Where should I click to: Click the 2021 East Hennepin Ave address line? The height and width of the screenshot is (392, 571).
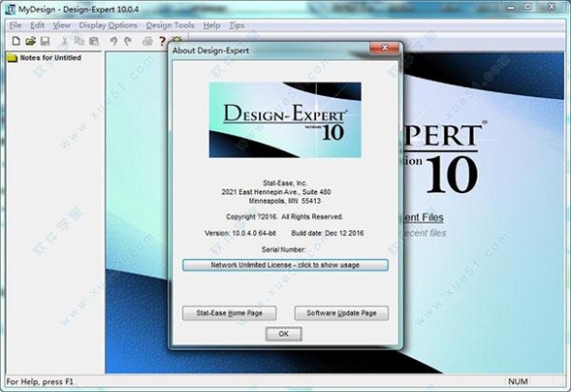(276, 192)
